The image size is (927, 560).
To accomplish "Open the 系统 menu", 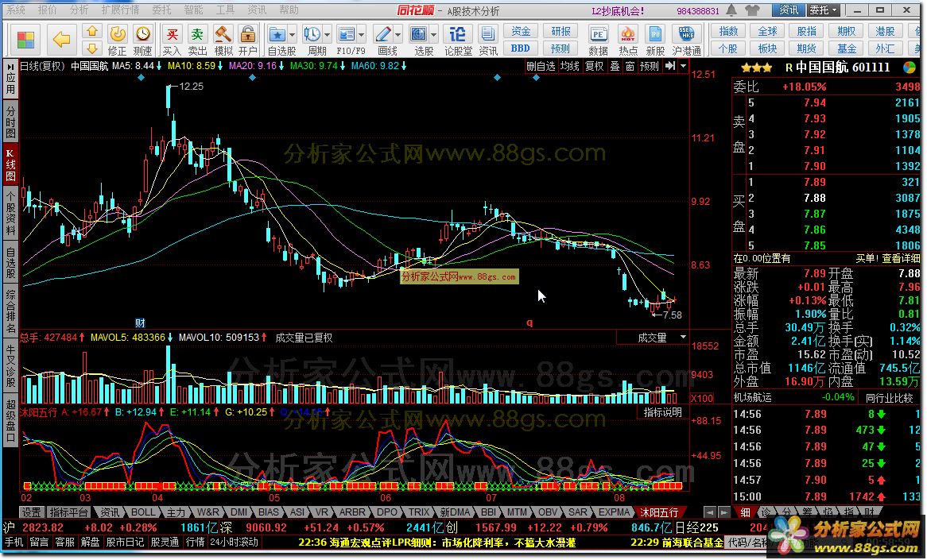I will (x=15, y=10).
